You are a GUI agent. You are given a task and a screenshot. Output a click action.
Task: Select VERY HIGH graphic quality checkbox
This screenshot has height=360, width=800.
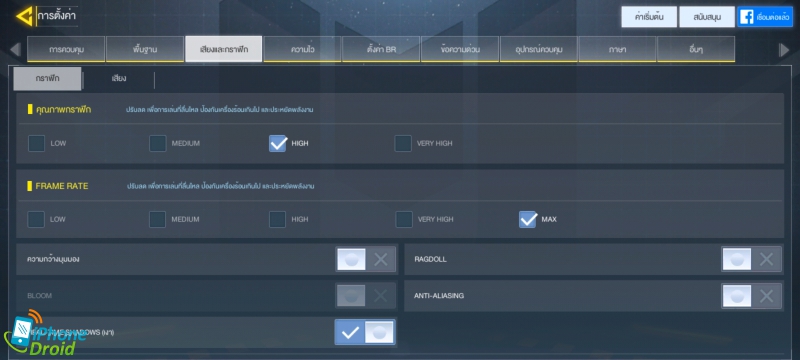(x=403, y=143)
